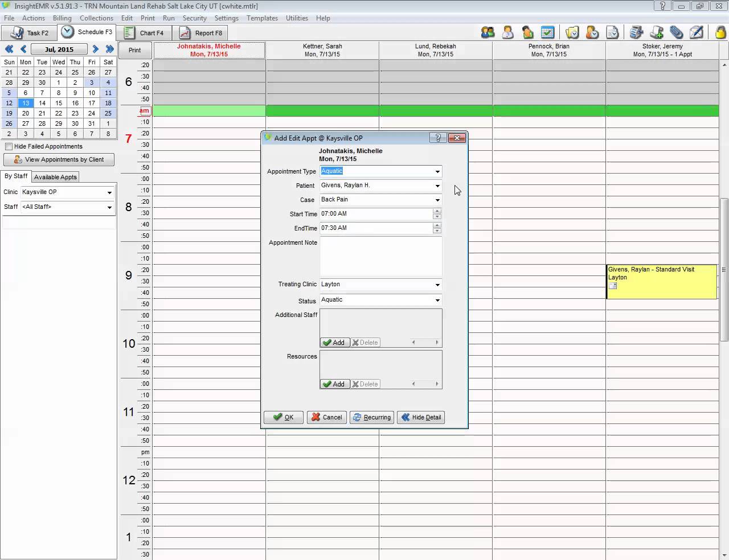Click the two-people group icon in toolbar
The image size is (729, 560).
tap(488, 32)
